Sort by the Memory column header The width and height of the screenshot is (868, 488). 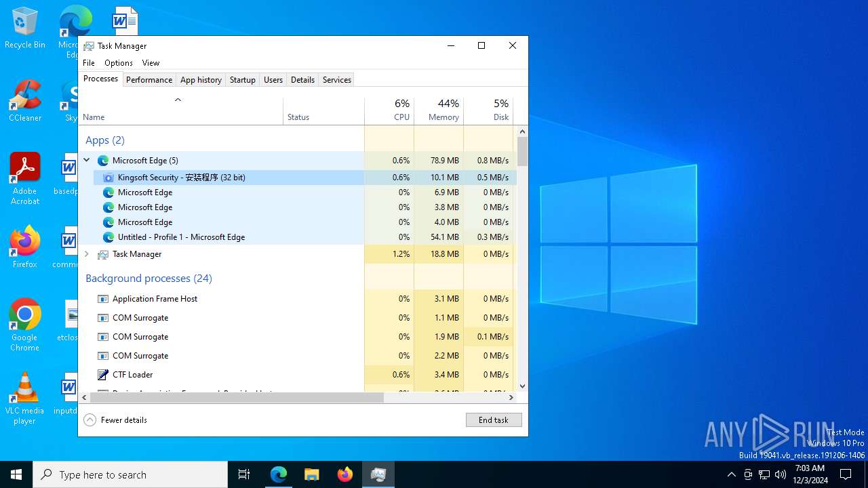439,110
